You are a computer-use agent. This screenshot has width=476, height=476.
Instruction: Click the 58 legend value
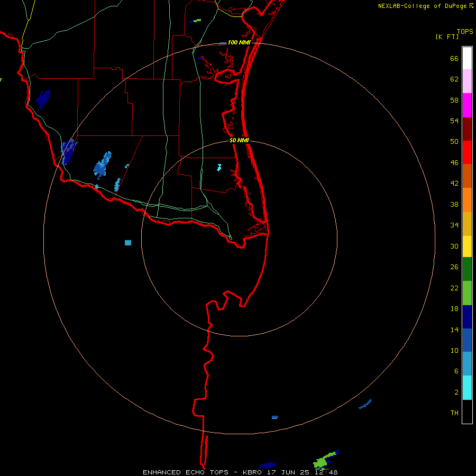click(x=454, y=100)
